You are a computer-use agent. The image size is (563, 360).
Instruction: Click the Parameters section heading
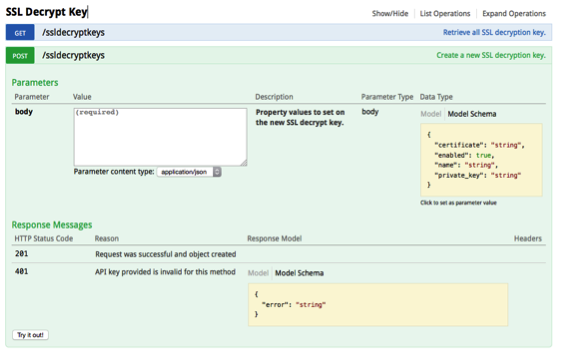[35, 83]
